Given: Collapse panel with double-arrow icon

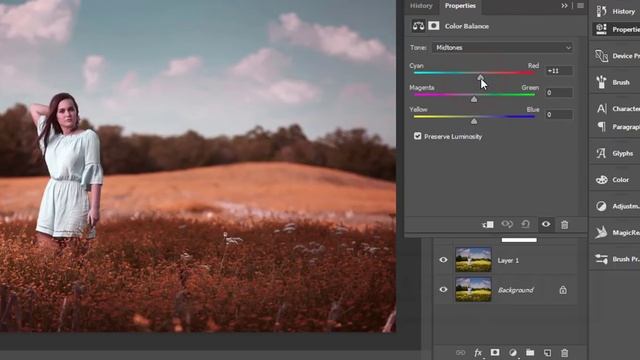Looking at the screenshot, I should tap(564, 6).
